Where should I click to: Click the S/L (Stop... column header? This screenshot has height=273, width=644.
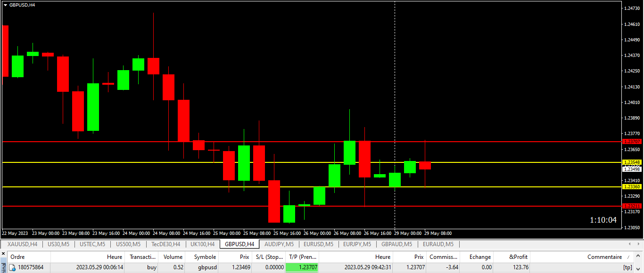pyautogui.click(x=269, y=257)
